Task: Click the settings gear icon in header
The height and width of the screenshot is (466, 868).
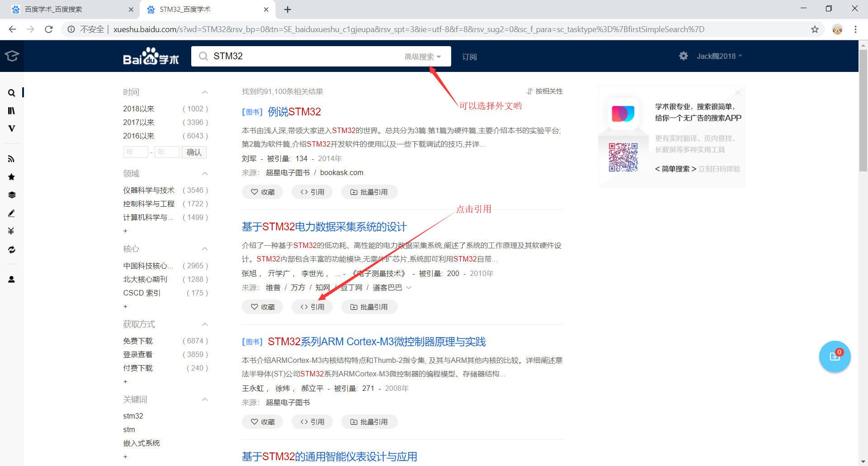Action: click(684, 56)
